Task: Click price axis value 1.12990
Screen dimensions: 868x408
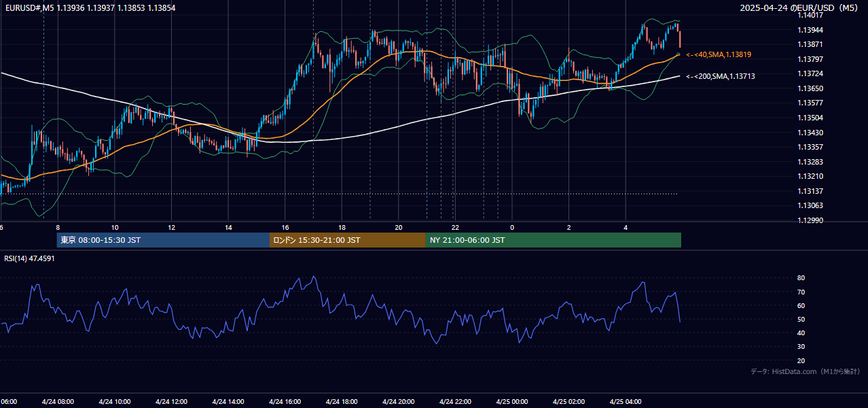Action: 810,220
